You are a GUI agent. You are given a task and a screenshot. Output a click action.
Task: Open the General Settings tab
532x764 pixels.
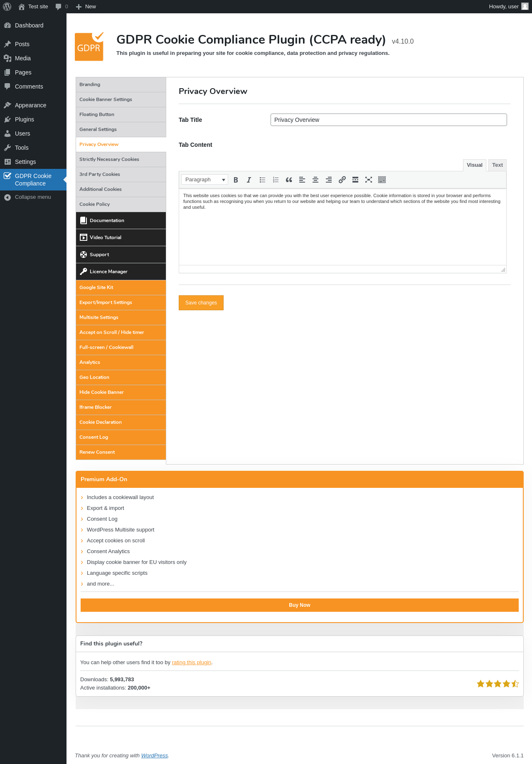tap(121, 129)
